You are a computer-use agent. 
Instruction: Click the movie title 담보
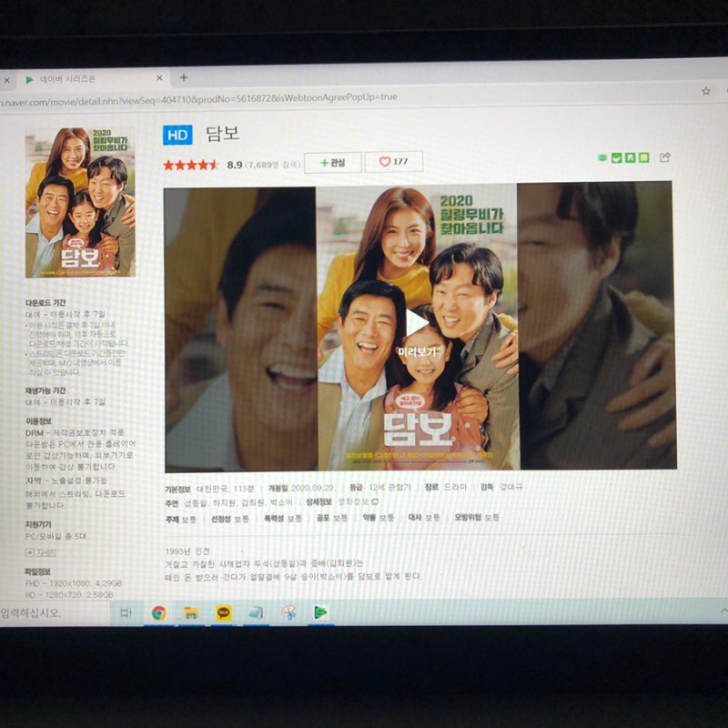click(223, 134)
